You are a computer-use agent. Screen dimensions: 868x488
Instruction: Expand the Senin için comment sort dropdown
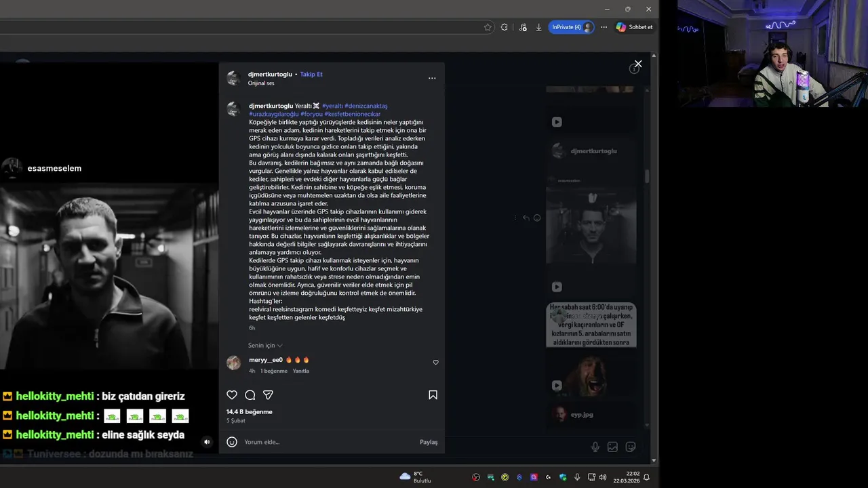tap(265, 345)
